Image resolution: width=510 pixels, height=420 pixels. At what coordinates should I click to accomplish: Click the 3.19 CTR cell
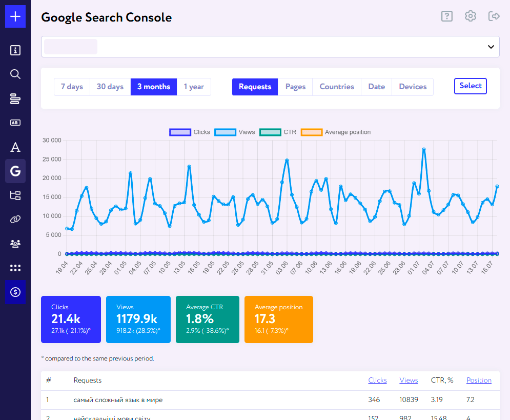437,399
